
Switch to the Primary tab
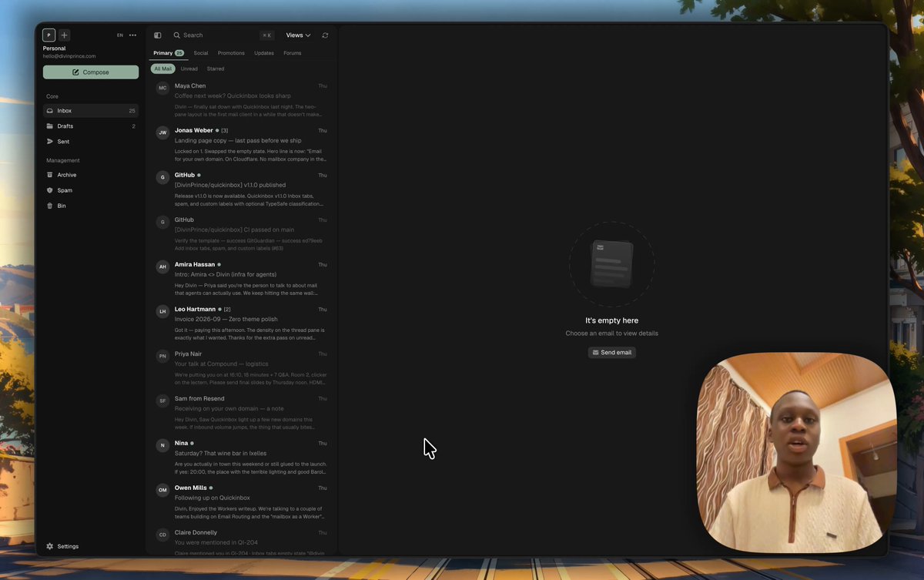click(169, 53)
